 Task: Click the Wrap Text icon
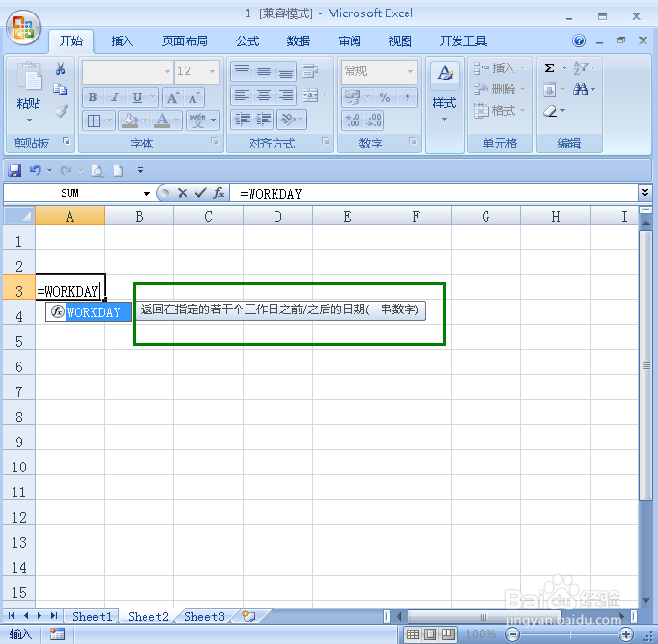coord(310,71)
